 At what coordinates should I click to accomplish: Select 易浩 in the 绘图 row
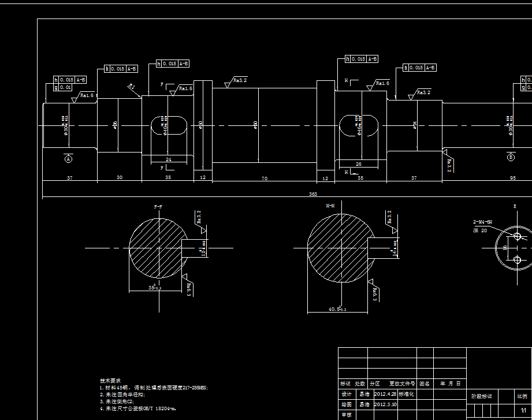(364, 404)
